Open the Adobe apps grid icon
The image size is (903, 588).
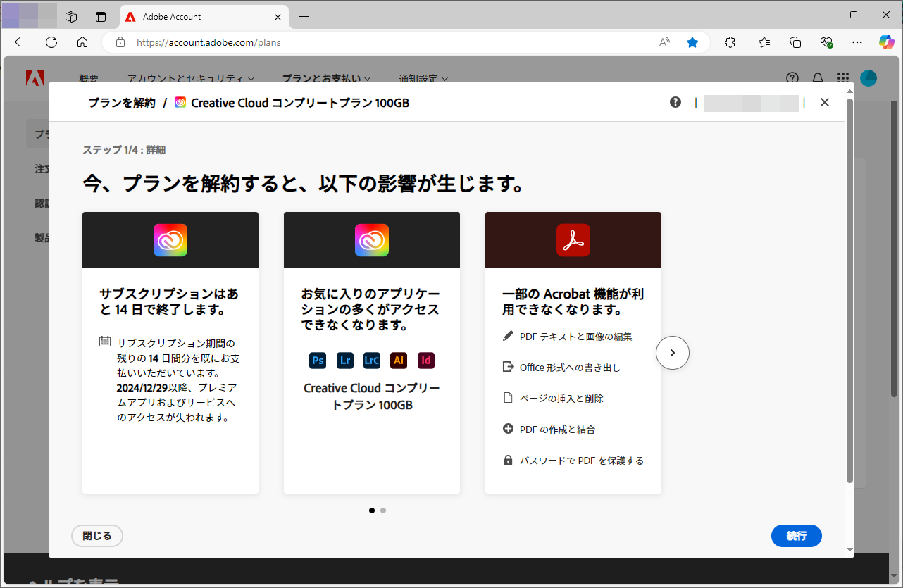[843, 78]
